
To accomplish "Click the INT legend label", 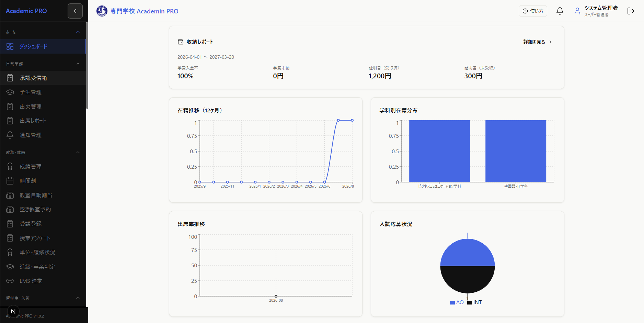I will [x=478, y=302].
